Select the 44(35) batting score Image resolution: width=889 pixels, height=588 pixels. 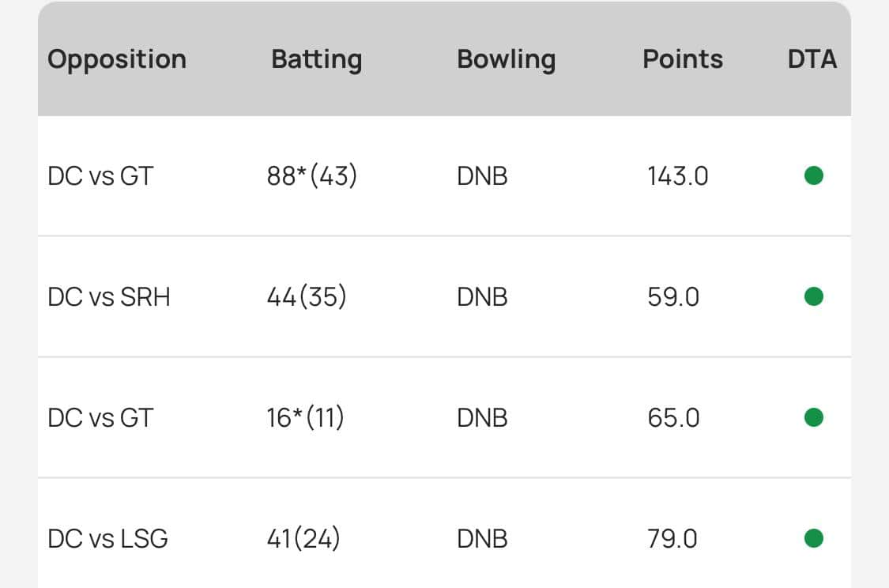(307, 297)
